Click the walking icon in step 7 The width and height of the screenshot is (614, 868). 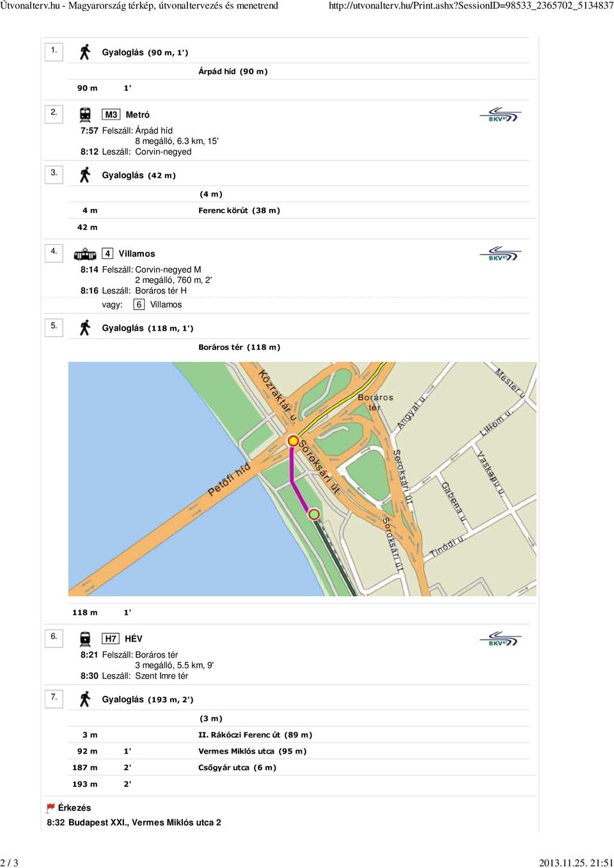[x=85, y=699]
